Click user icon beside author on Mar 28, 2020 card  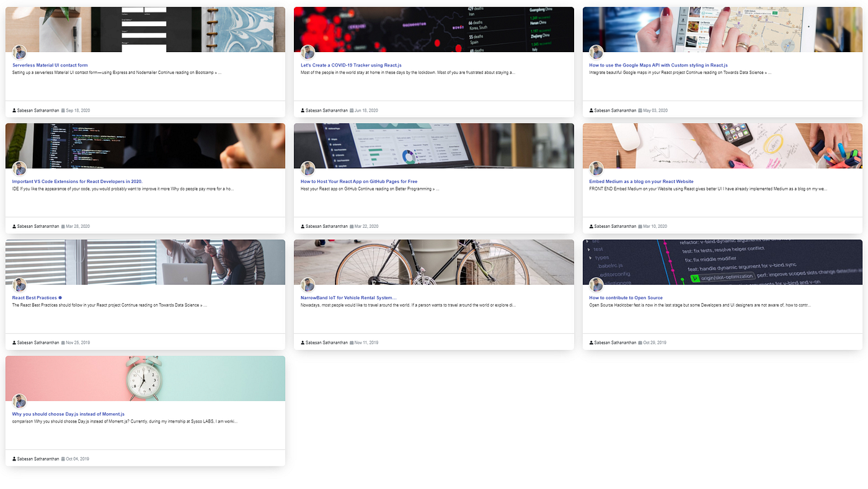tap(14, 227)
